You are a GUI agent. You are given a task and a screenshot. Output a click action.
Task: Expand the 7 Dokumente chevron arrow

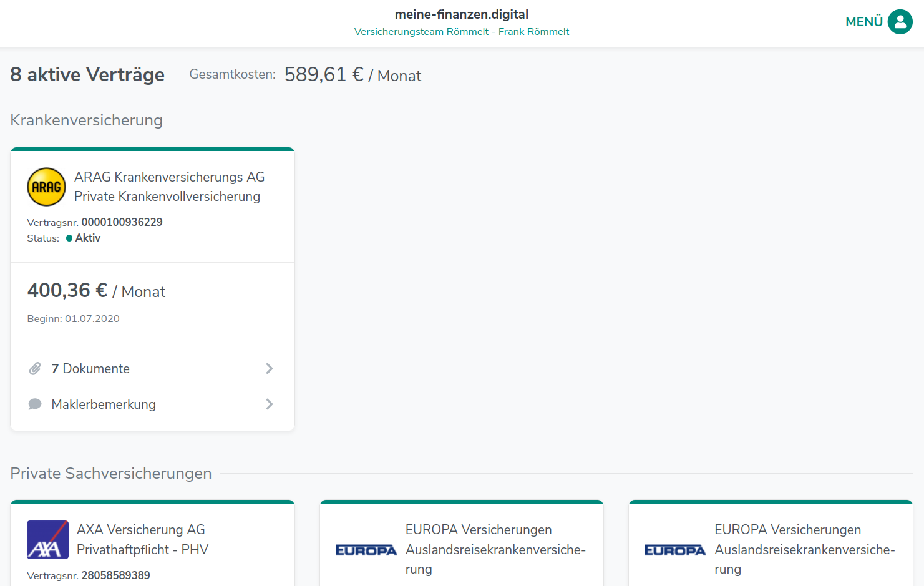(270, 369)
